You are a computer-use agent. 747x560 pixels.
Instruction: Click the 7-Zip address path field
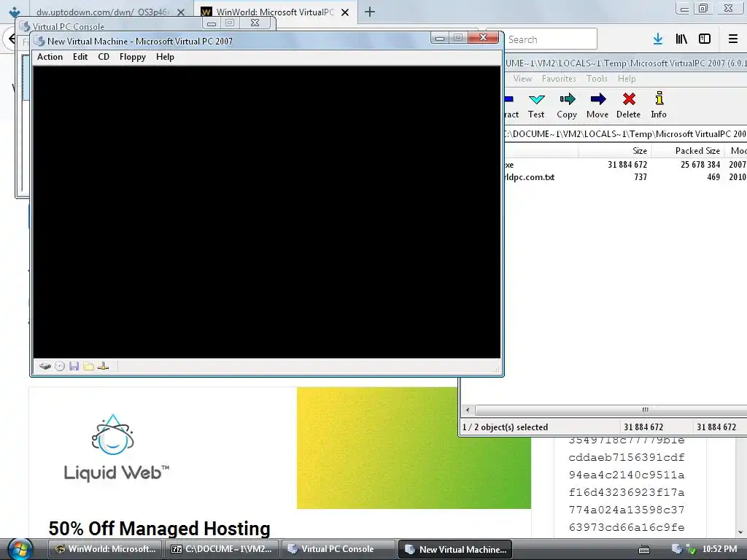(625, 134)
